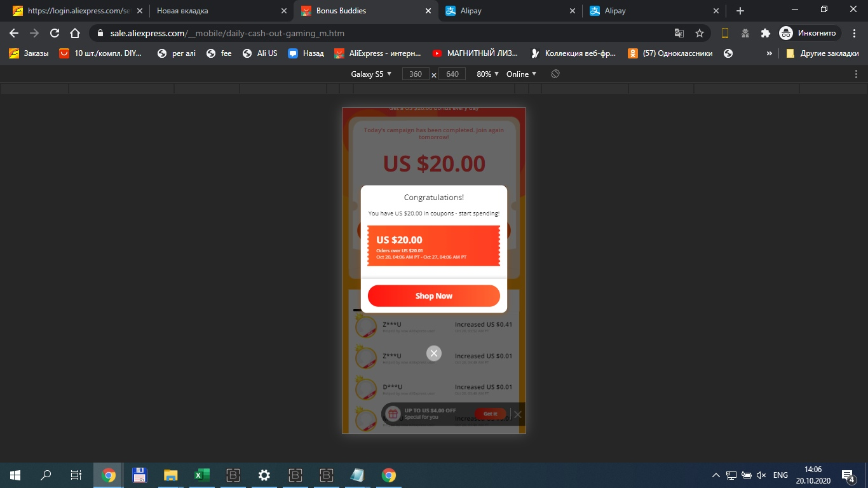The height and width of the screenshot is (488, 868).
Task: Click the translate page icon in address bar
Action: (679, 33)
